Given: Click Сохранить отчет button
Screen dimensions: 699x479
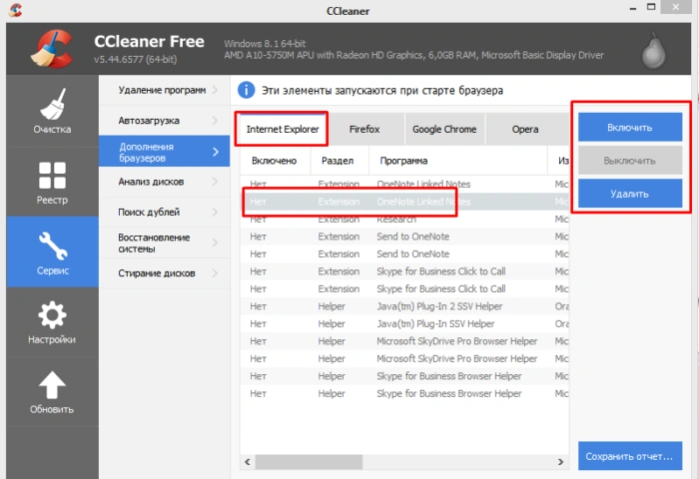Looking at the screenshot, I should tap(630, 456).
